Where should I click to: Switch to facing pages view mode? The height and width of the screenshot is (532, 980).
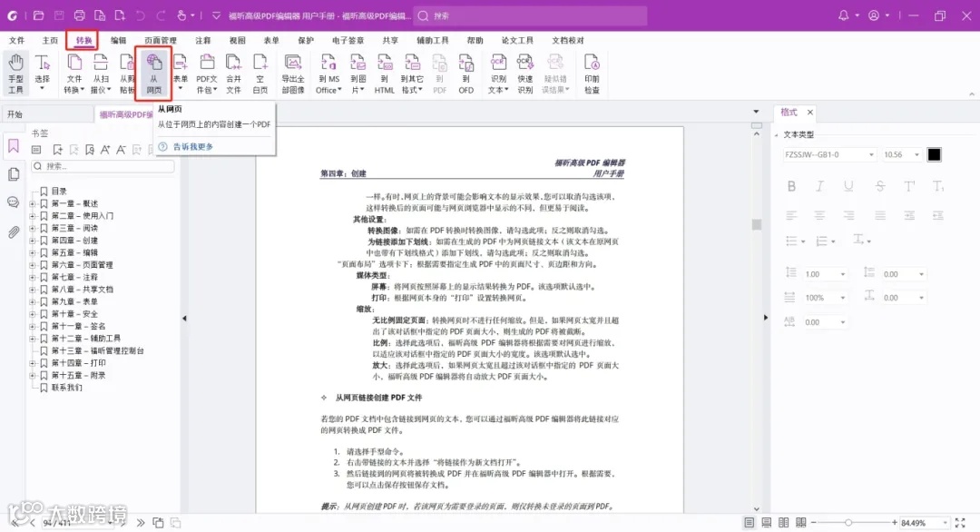pos(783,522)
